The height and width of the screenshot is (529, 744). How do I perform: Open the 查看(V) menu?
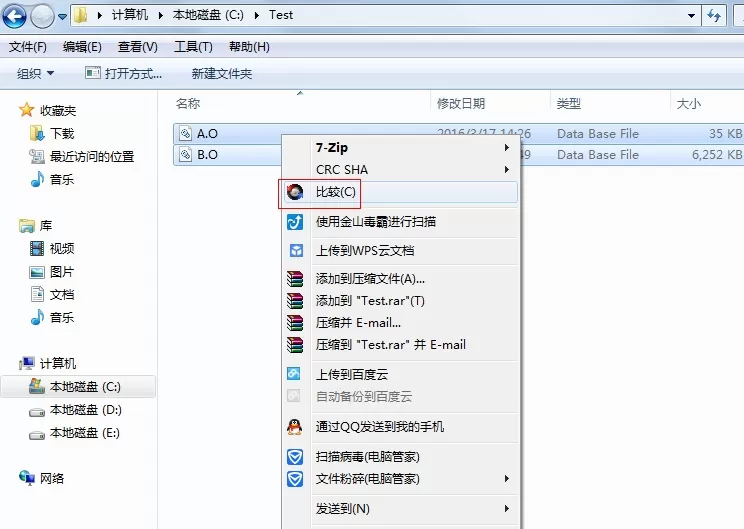[x=138, y=47]
